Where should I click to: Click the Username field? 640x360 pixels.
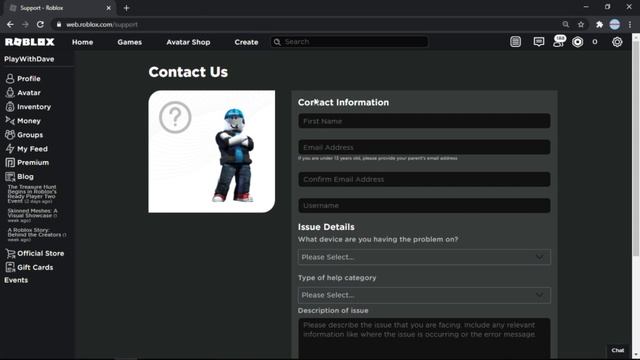pos(424,205)
